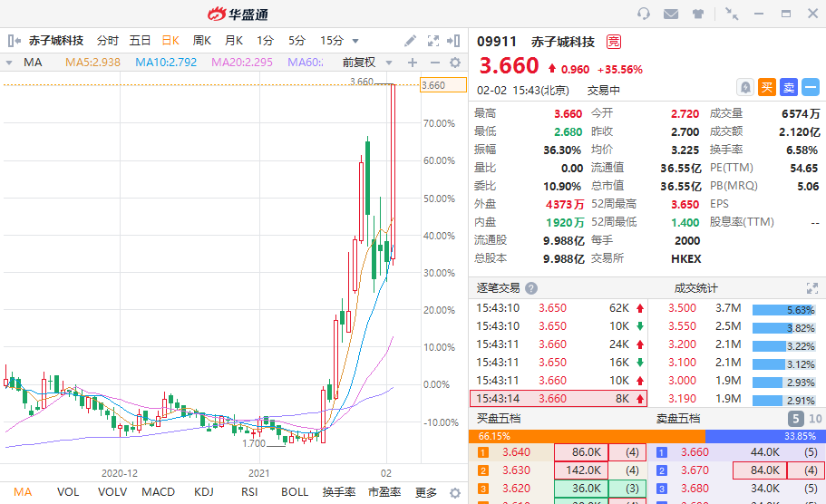This screenshot has height=504, width=826.
Task: Select highlighted 15:43:14 trade row
Action: click(x=559, y=399)
